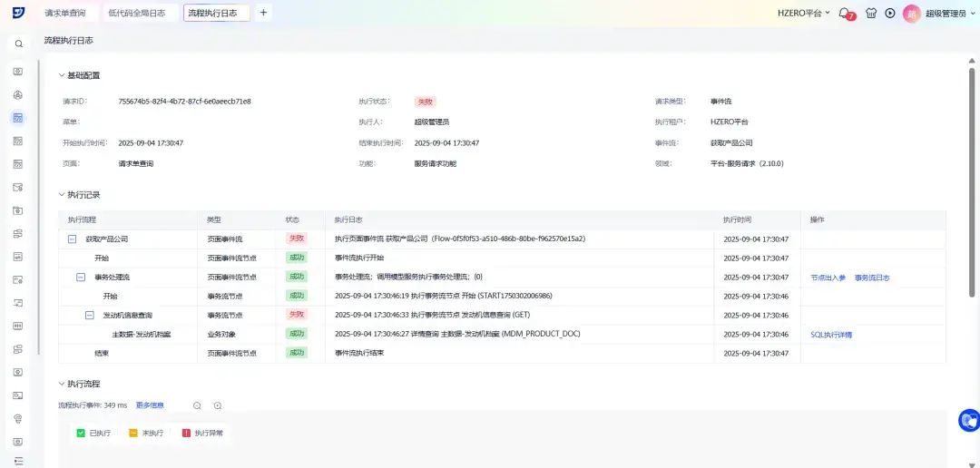
Task: Click the 更多信息 link
Action: [x=150, y=405]
